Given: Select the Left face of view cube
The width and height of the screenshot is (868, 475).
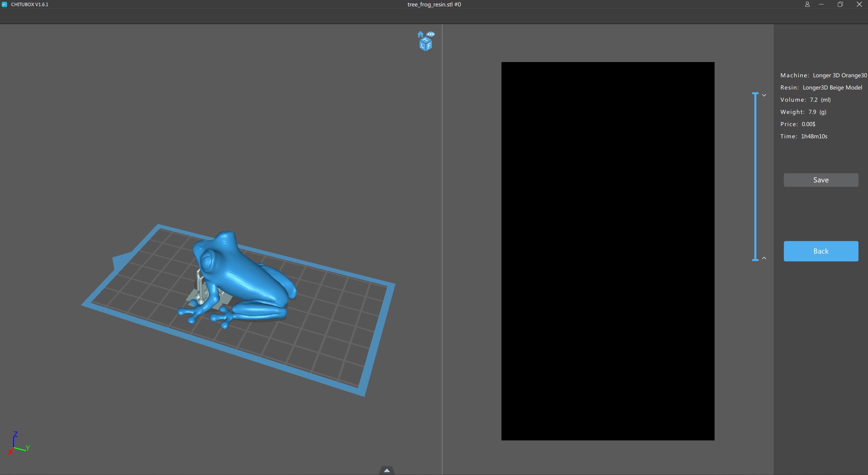Looking at the screenshot, I should 422,46.
